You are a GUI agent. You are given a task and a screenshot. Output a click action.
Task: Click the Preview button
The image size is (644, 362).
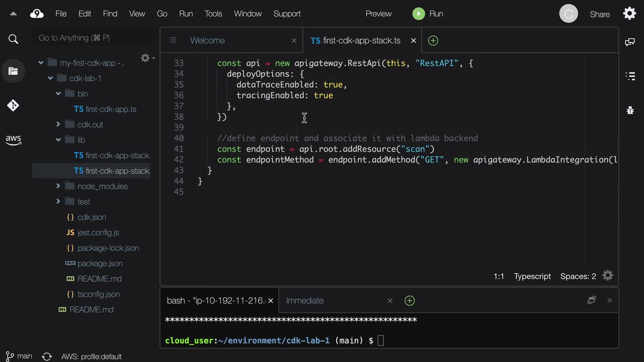[378, 14]
